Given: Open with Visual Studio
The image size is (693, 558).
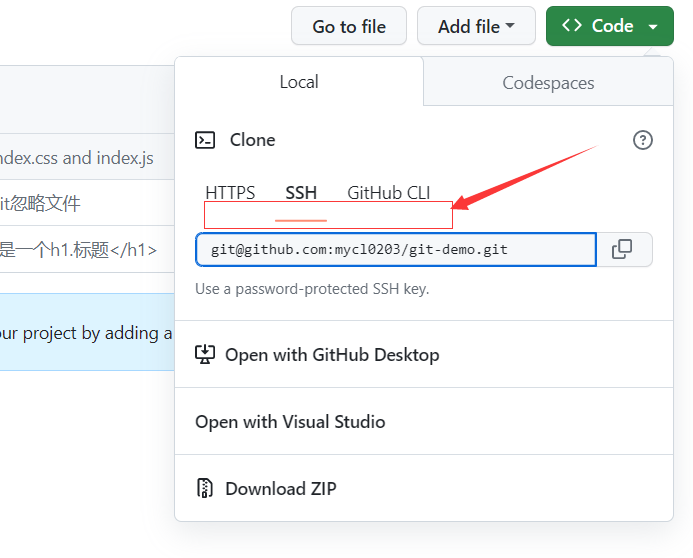Looking at the screenshot, I should (424, 421).
